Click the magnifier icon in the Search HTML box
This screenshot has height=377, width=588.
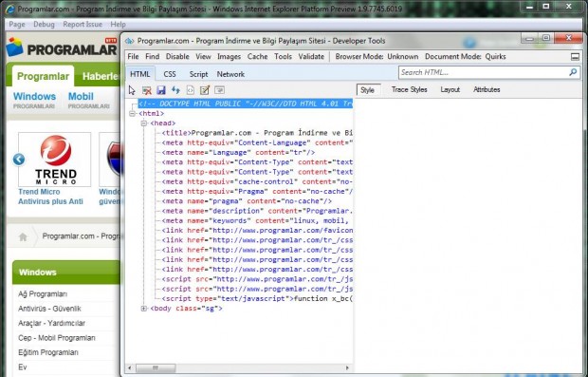573,72
